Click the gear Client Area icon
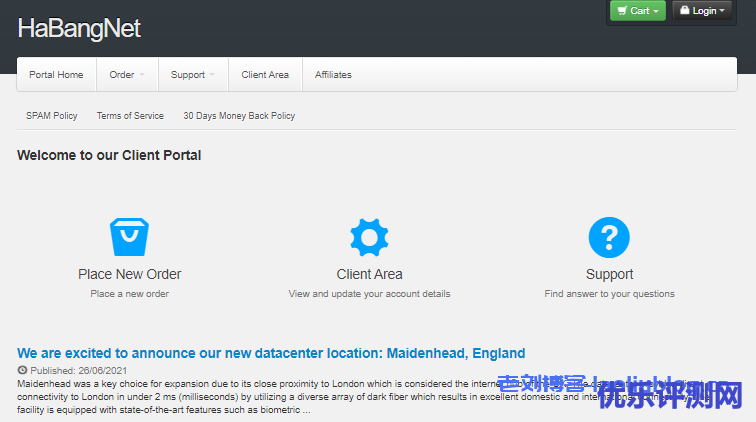The height and width of the screenshot is (422, 756). click(369, 237)
